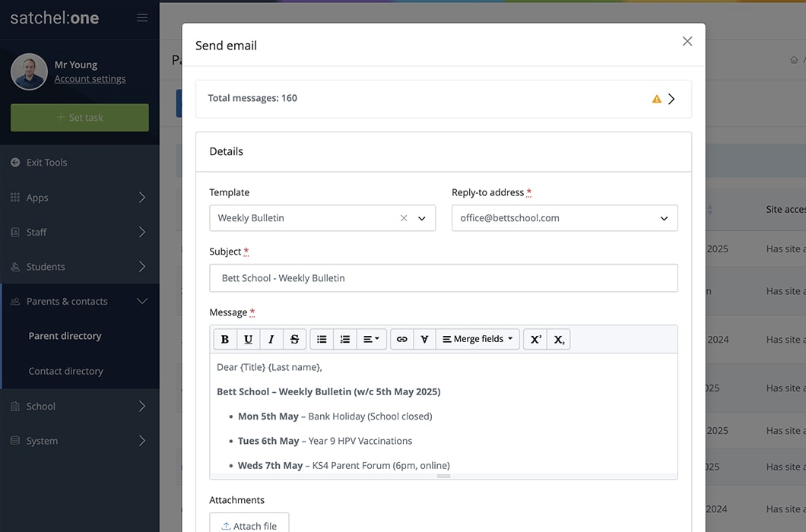806x532 pixels.
Task: Click the satchel:one logo
Action: pyautogui.click(x=55, y=18)
